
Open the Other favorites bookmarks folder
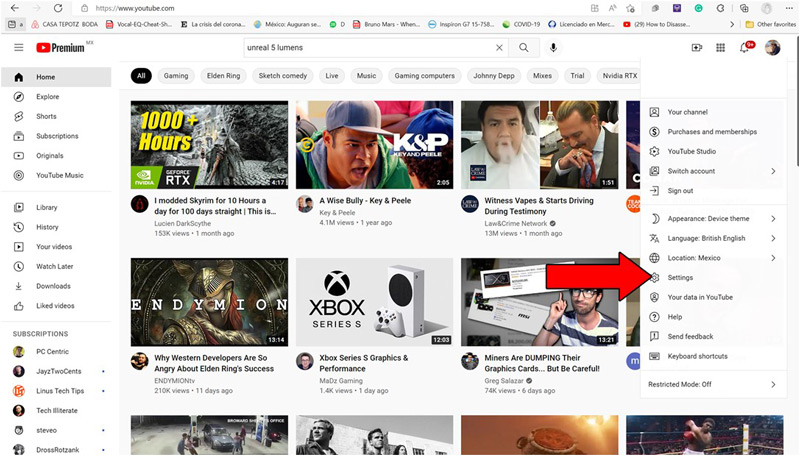point(770,24)
